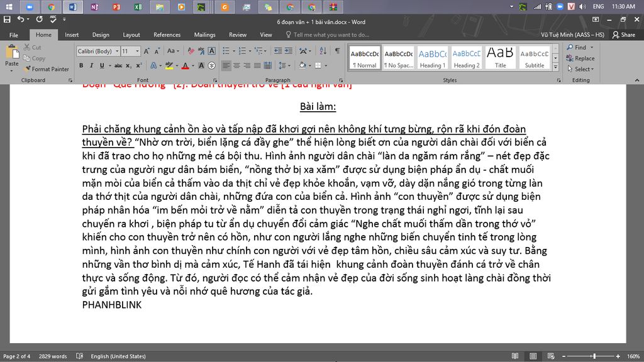644x362 pixels.
Task: Open the Select dropdown in Editing group
Action: [x=580, y=69]
